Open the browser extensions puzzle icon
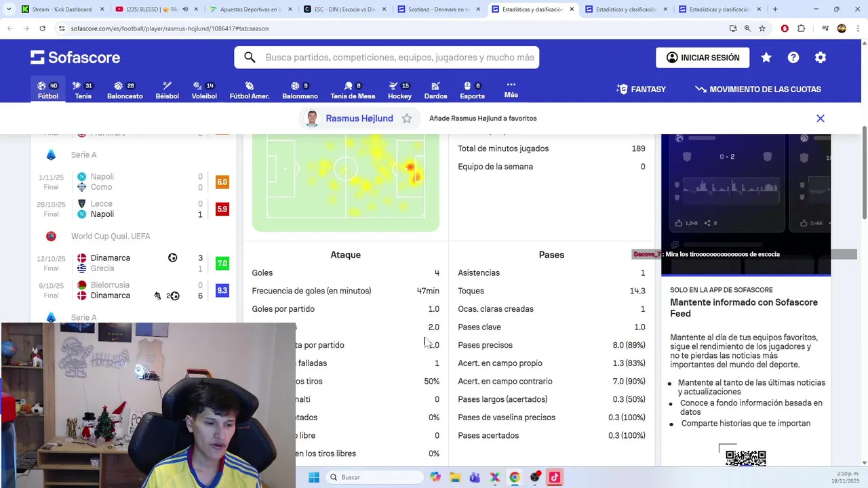Image resolution: width=868 pixels, height=488 pixels. [x=802, y=28]
